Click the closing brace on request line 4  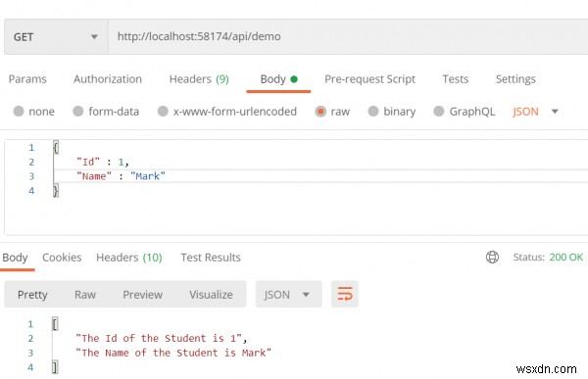point(56,191)
